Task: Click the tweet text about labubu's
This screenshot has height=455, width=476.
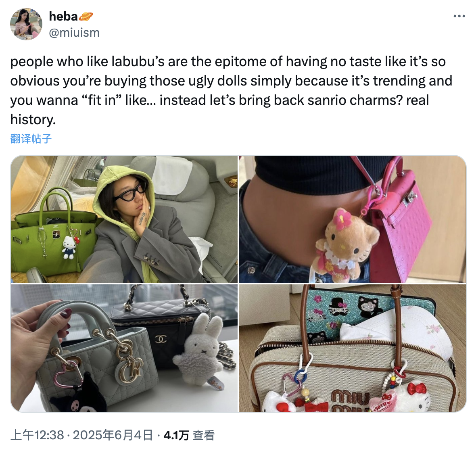Action: pos(231,90)
